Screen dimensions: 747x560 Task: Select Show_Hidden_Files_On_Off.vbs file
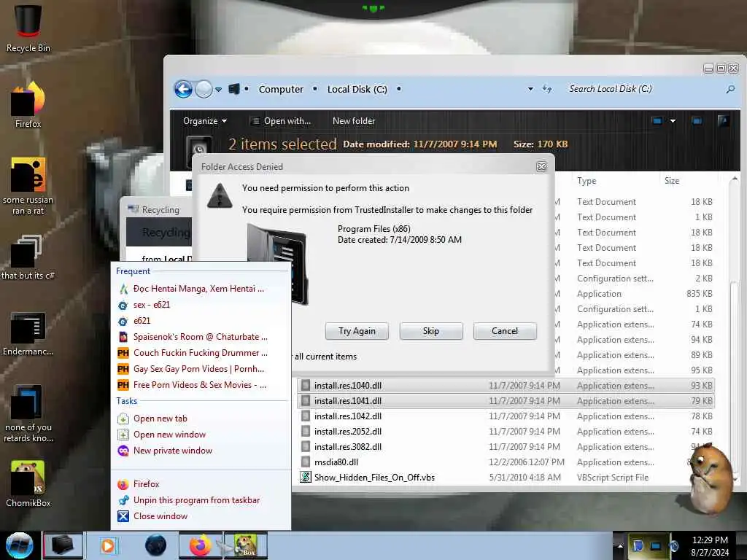(506, 477)
